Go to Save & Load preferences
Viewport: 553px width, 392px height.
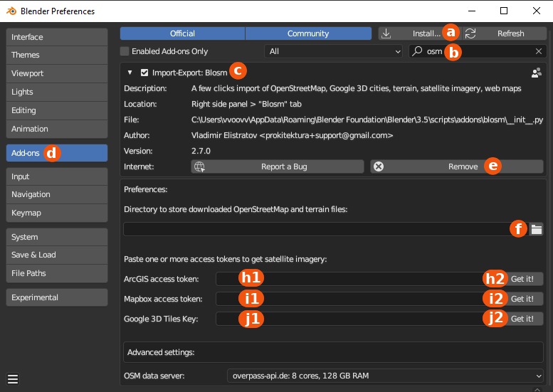click(x=57, y=255)
